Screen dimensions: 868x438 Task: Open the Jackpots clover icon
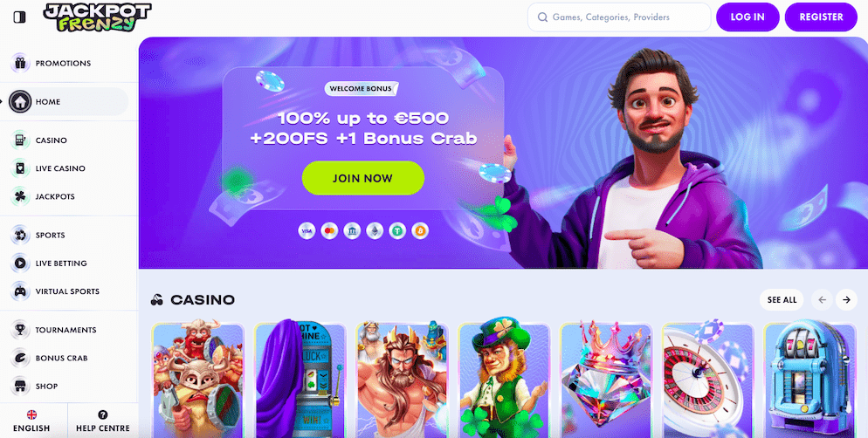tap(20, 197)
